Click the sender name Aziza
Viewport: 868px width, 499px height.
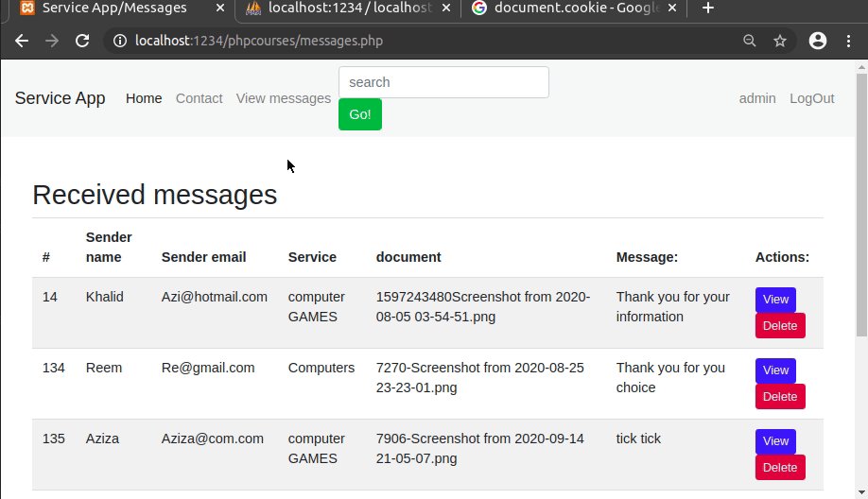[x=102, y=439]
